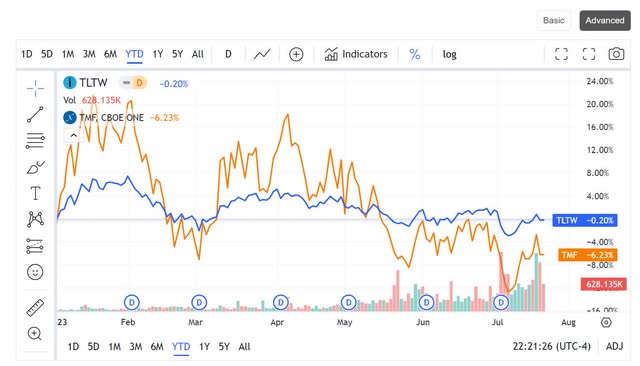The height and width of the screenshot is (366, 640).
Task: Select the crosshair cursor tool
Action: [x=35, y=88]
